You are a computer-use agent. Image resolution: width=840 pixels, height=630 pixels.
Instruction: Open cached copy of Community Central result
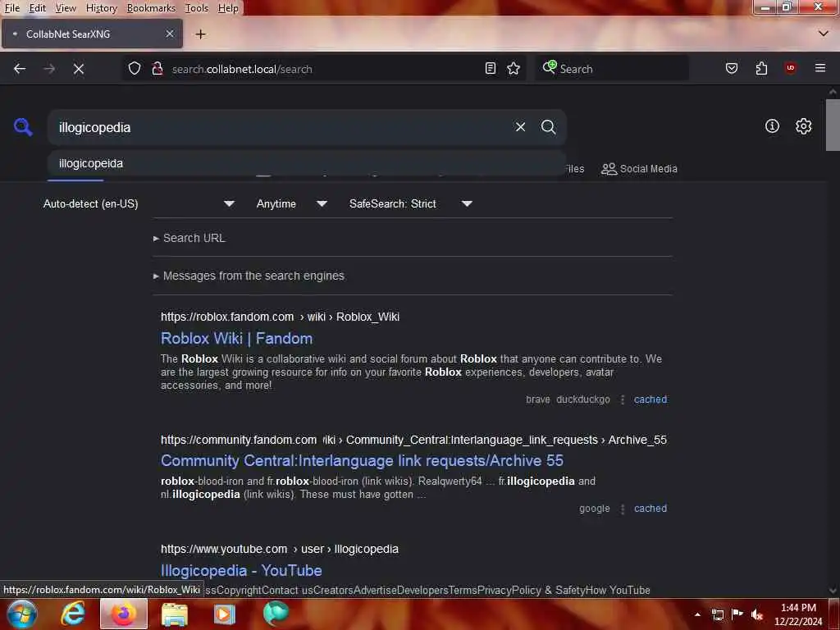click(x=651, y=509)
